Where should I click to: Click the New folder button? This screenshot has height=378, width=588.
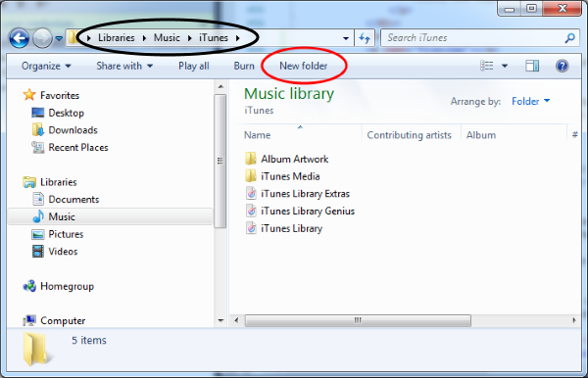click(304, 66)
